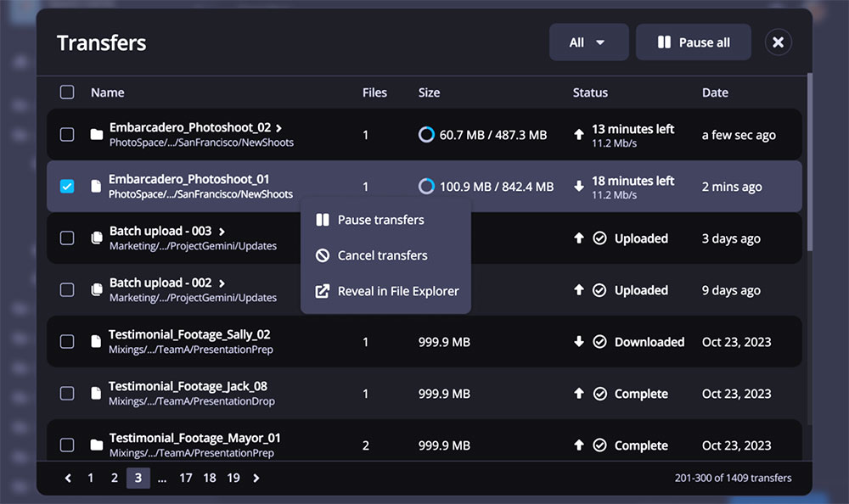Expand Batch upload - 002 chevron

coord(222,283)
